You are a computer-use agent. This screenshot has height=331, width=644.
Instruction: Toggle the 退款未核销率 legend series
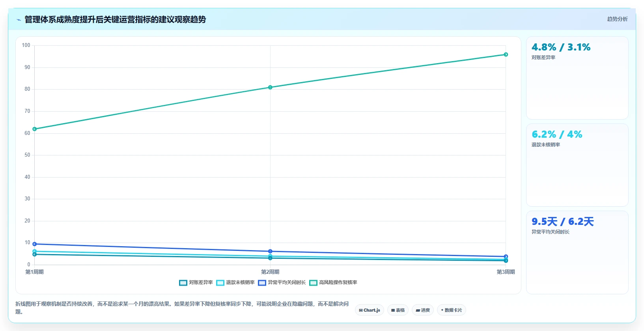(235, 282)
